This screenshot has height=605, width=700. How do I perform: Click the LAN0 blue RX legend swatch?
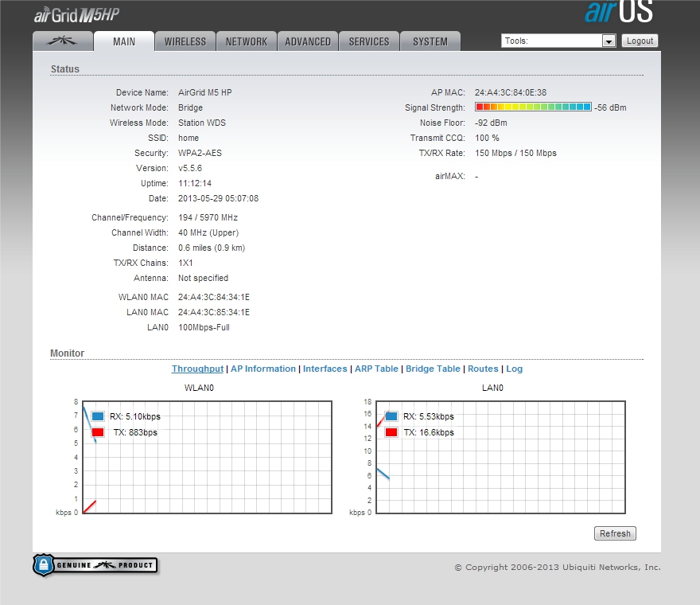point(391,416)
